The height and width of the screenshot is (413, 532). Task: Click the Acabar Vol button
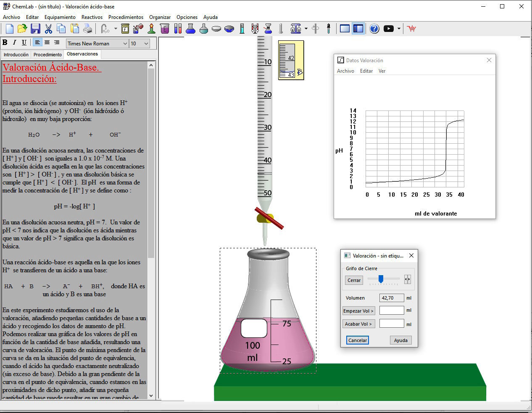pyautogui.click(x=358, y=324)
